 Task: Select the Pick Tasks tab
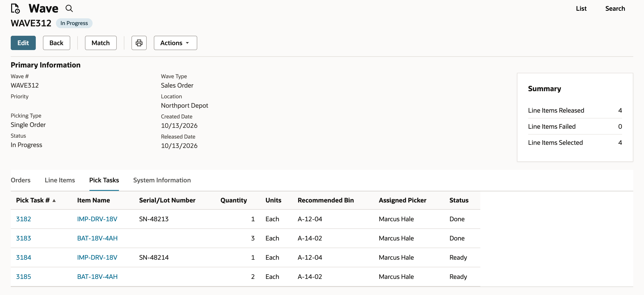click(104, 180)
